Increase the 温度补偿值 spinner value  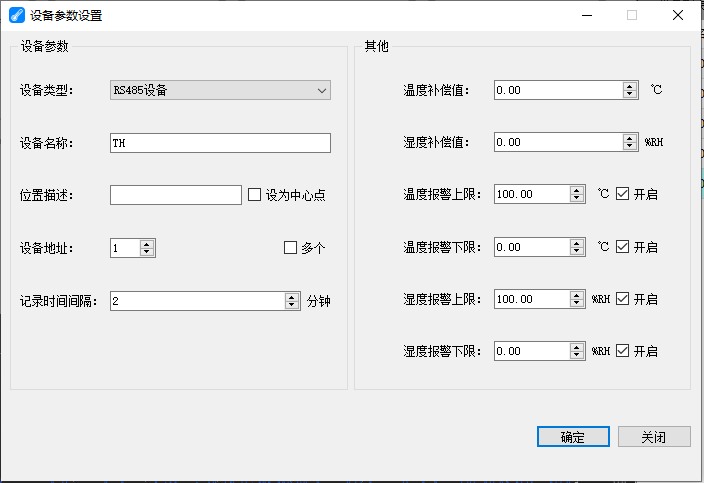click(630, 86)
